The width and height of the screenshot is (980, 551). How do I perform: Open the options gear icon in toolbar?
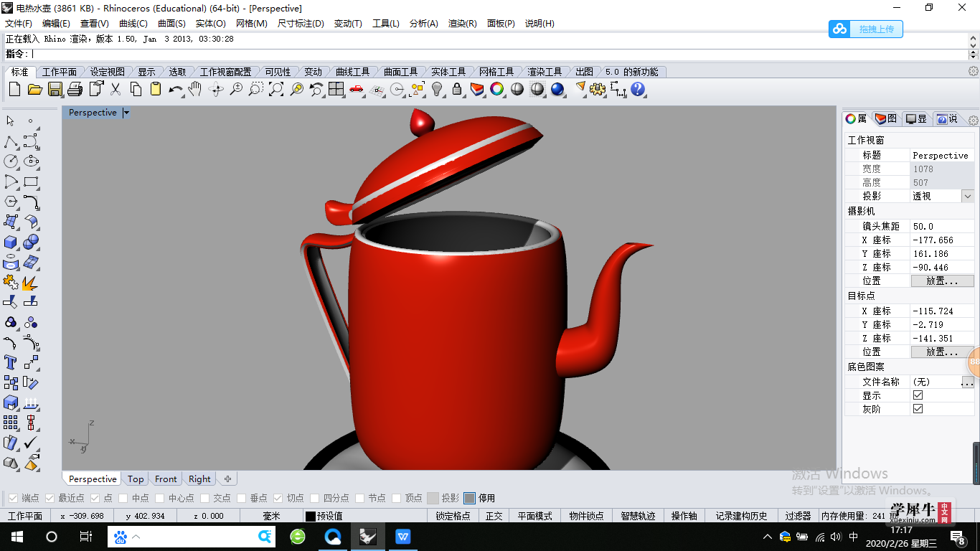[598, 89]
